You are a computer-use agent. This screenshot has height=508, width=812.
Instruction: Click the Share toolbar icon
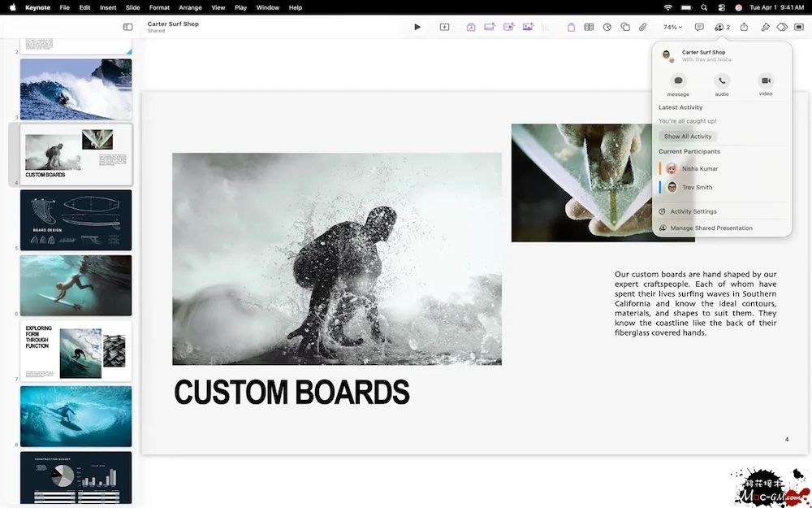coord(744,27)
